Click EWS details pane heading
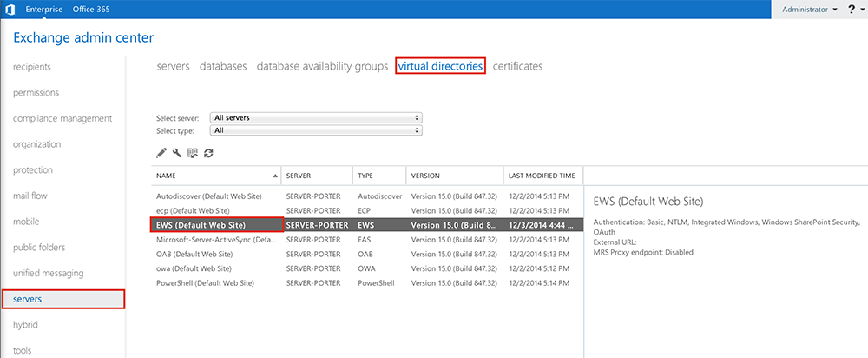 [648, 201]
